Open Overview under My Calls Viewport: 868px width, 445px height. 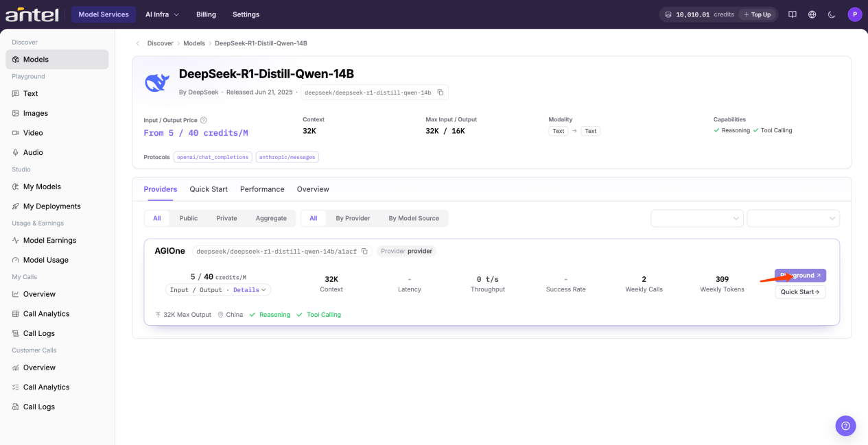(57, 294)
